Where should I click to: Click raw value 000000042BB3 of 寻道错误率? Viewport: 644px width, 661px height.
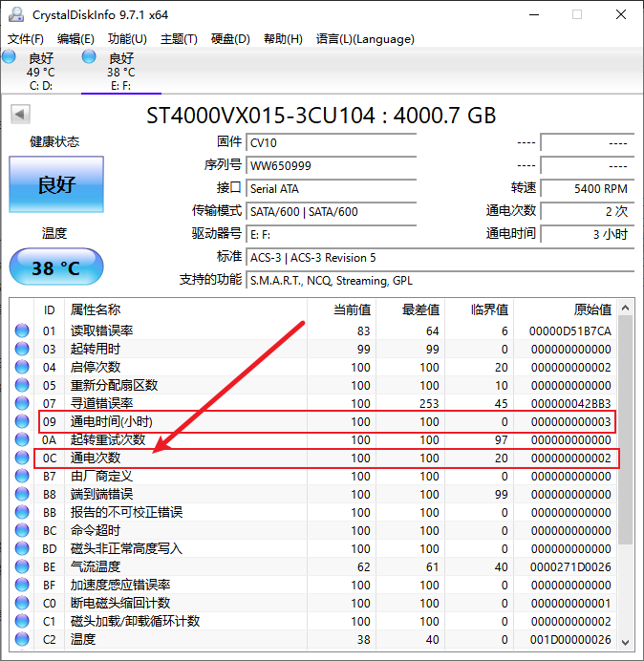point(570,403)
